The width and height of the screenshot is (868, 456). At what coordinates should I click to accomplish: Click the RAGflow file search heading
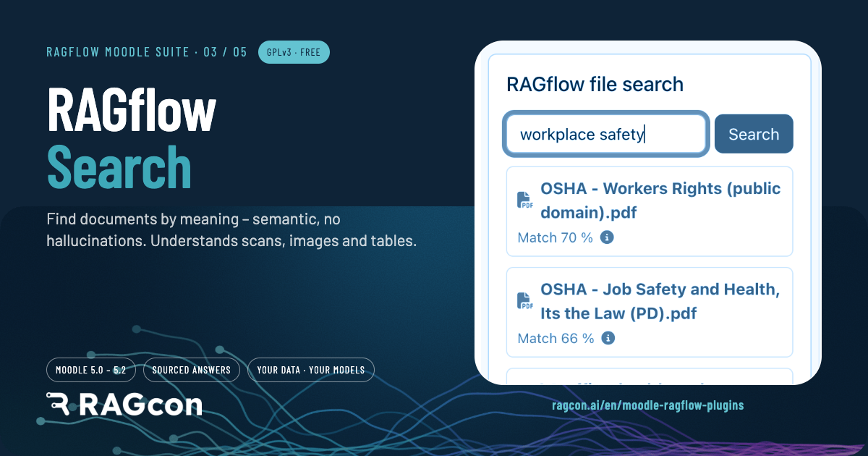click(595, 84)
